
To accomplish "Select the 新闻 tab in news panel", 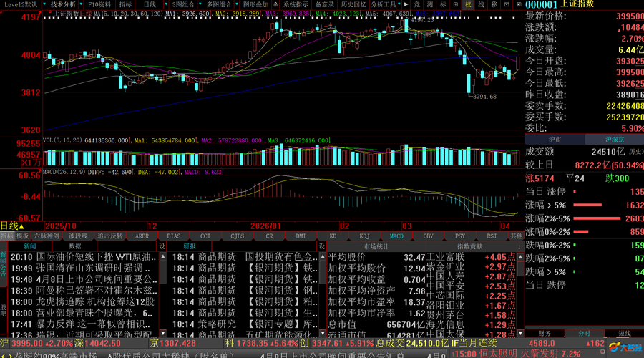I will point(30,246).
